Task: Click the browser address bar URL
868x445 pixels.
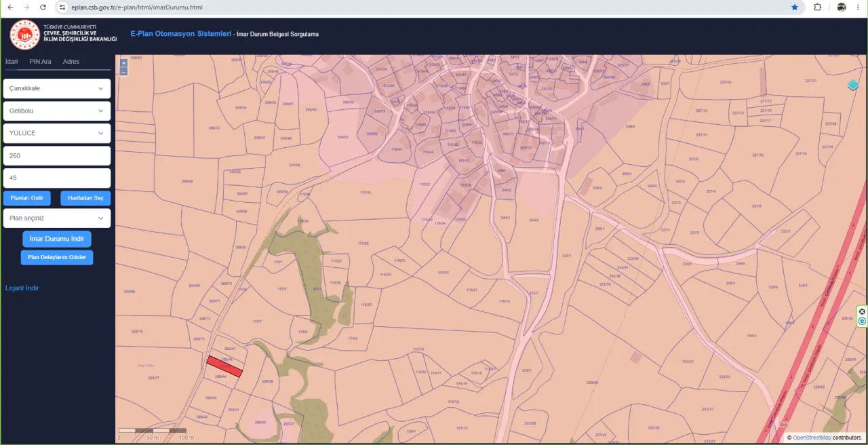Action: (136, 7)
